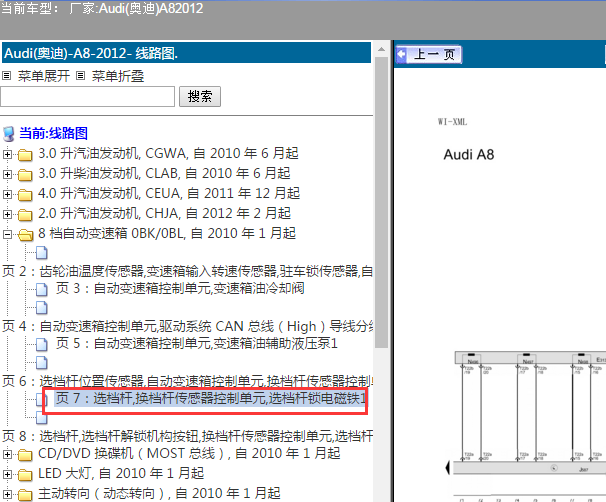Expand the LED 大灯 node
606x502 pixels.
(x=7, y=475)
